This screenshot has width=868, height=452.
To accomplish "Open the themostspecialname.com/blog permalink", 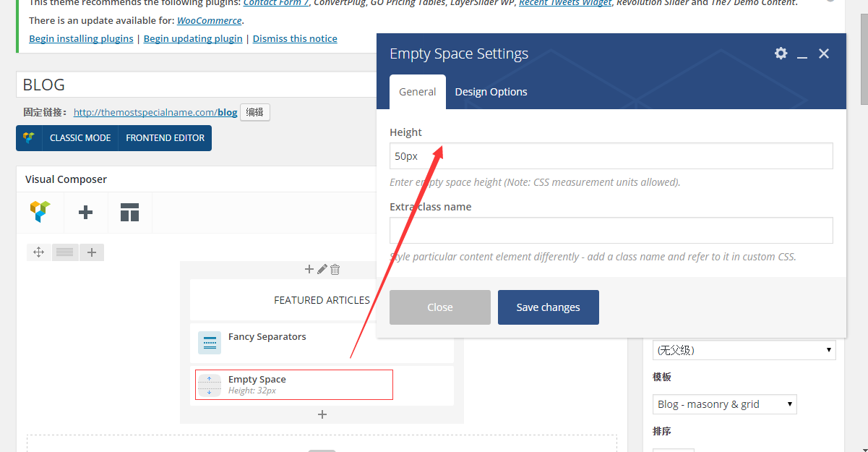I will [x=155, y=112].
